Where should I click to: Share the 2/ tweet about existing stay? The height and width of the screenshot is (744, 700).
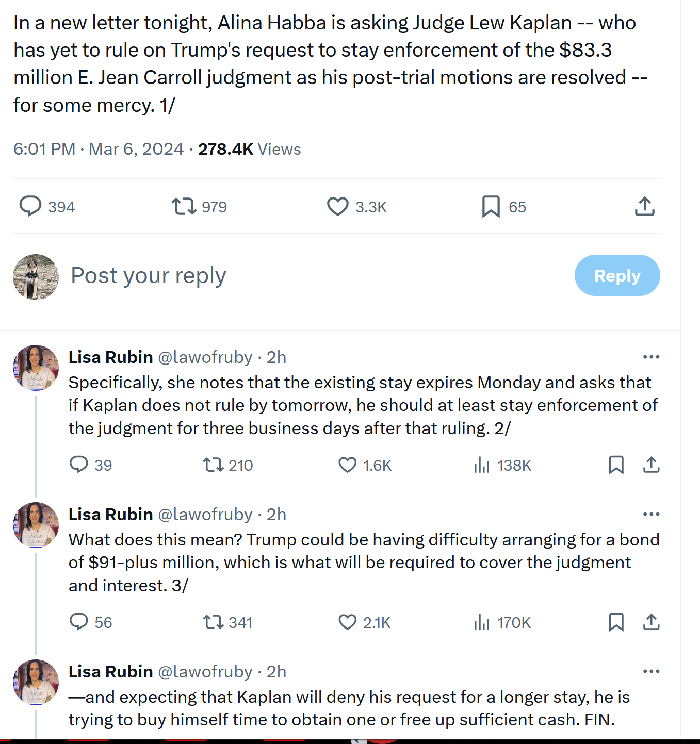pyautogui.click(x=652, y=465)
